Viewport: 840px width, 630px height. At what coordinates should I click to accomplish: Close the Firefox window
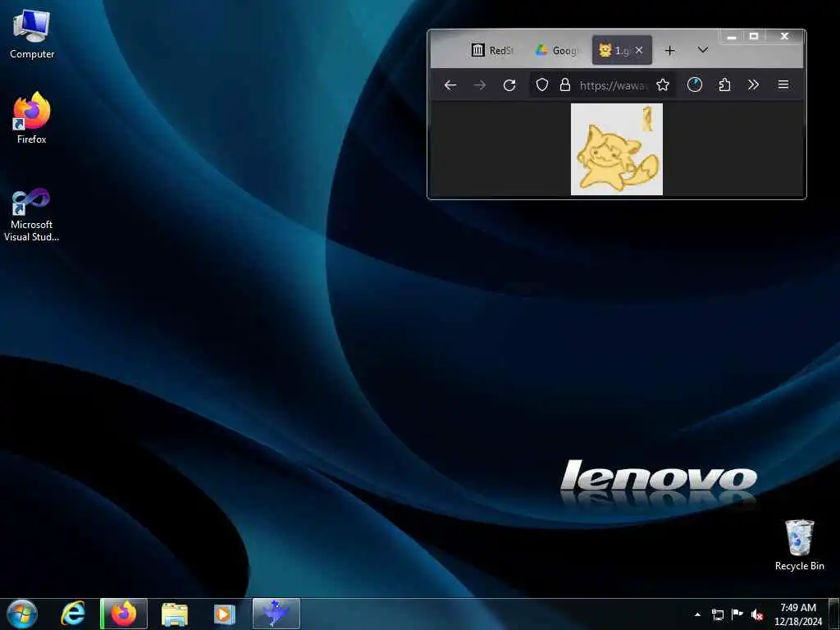click(x=784, y=36)
